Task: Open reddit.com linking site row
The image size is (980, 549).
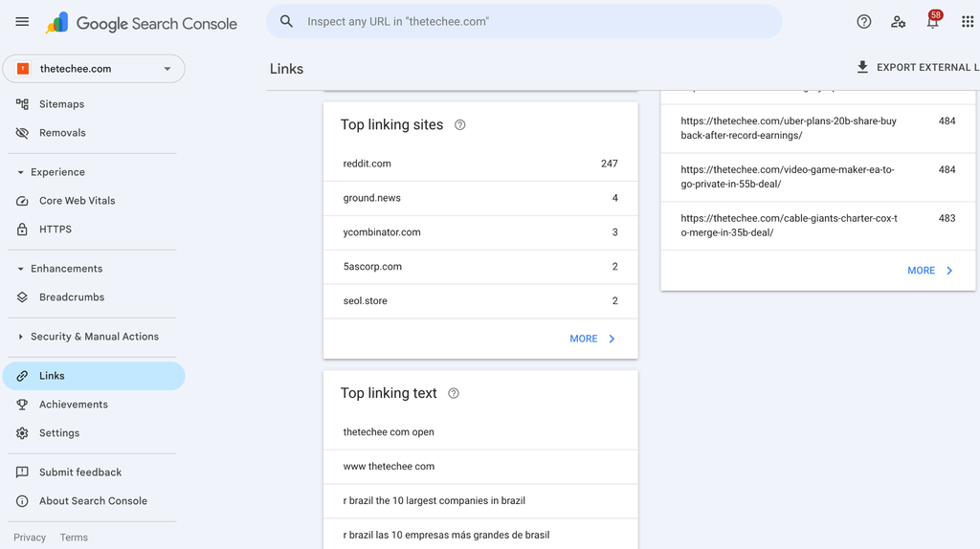Action: pos(480,164)
